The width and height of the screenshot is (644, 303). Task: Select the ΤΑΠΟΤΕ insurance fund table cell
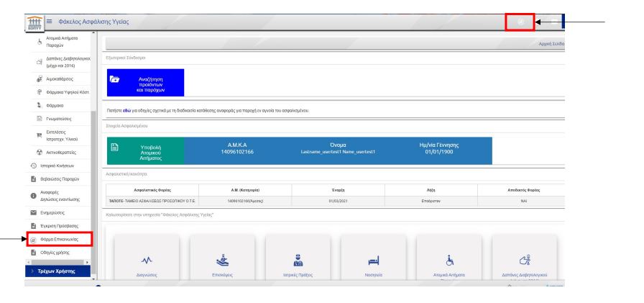[x=152, y=201]
